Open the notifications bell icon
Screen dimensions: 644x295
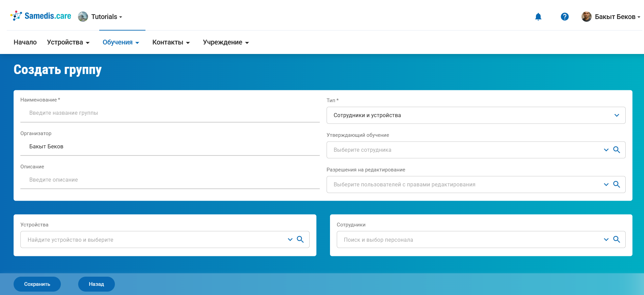(x=538, y=17)
